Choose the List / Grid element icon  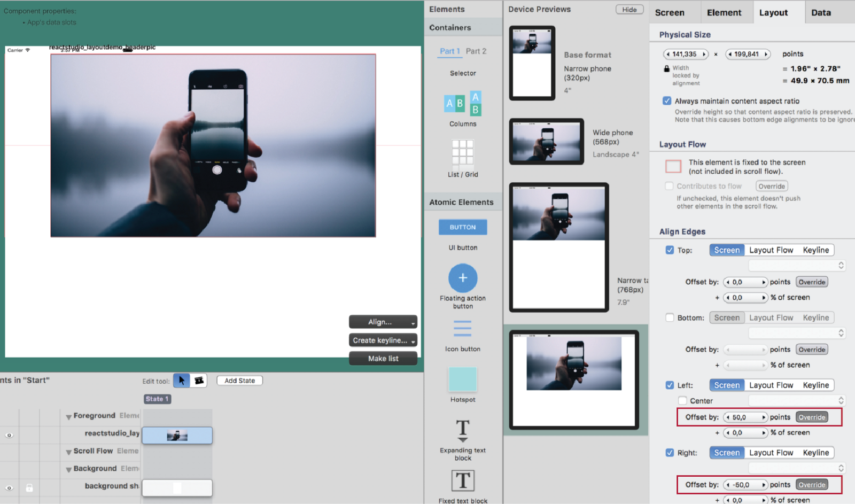(x=463, y=152)
